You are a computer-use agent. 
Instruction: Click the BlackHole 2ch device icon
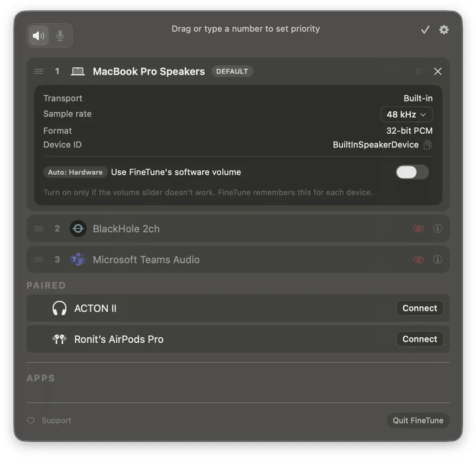pos(78,228)
